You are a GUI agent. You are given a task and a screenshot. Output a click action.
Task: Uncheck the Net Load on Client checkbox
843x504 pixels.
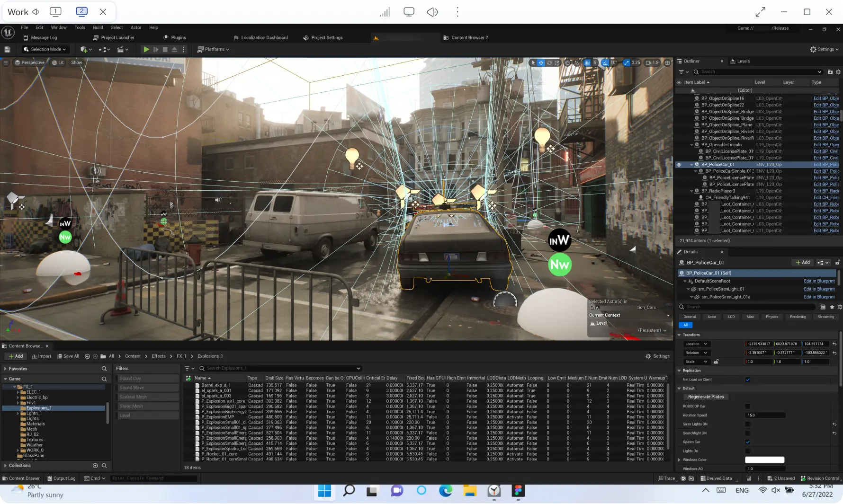748,380
